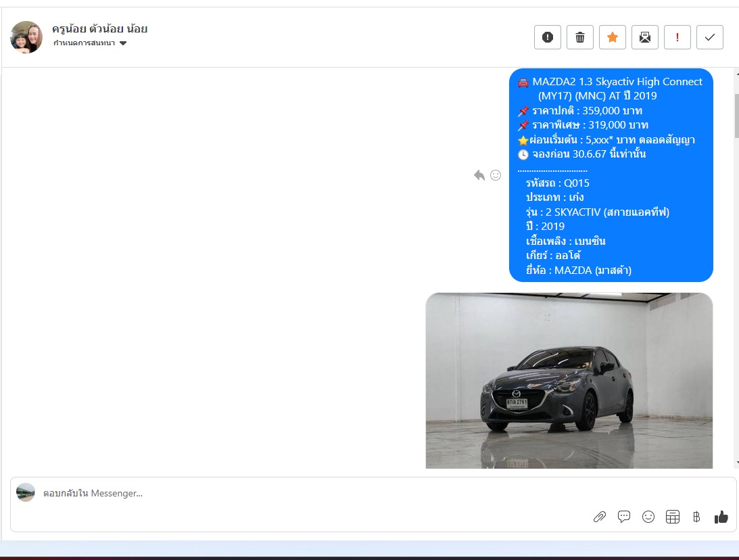Open the Mazda car photo

click(569, 381)
